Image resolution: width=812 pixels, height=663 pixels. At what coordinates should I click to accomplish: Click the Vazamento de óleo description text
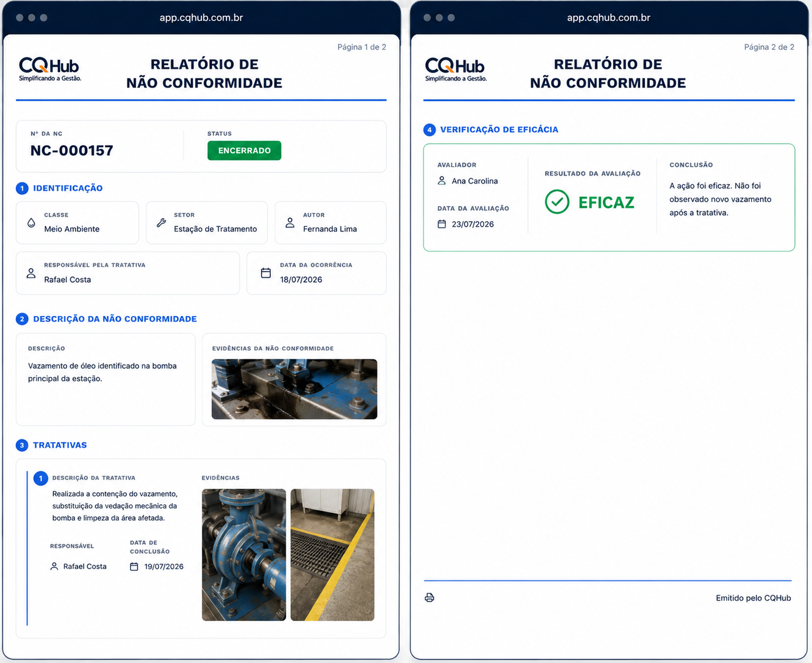click(102, 372)
